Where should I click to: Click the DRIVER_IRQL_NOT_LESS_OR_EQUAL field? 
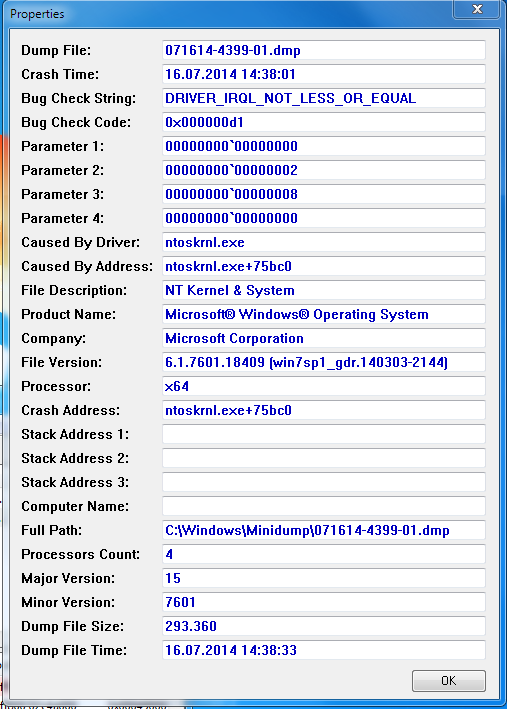pos(324,98)
